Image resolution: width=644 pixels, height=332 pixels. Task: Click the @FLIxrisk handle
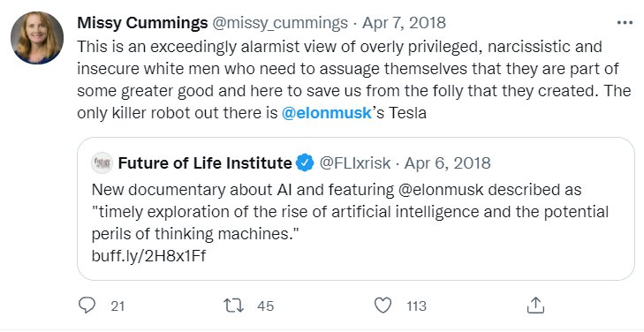pyautogui.click(x=355, y=163)
